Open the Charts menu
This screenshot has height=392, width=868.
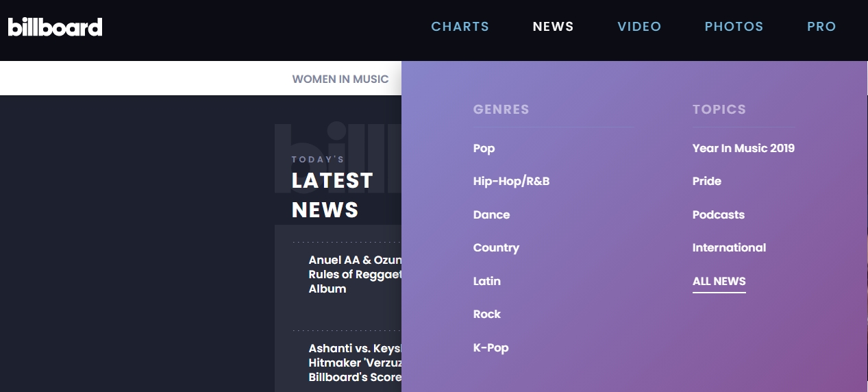click(x=460, y=27)
